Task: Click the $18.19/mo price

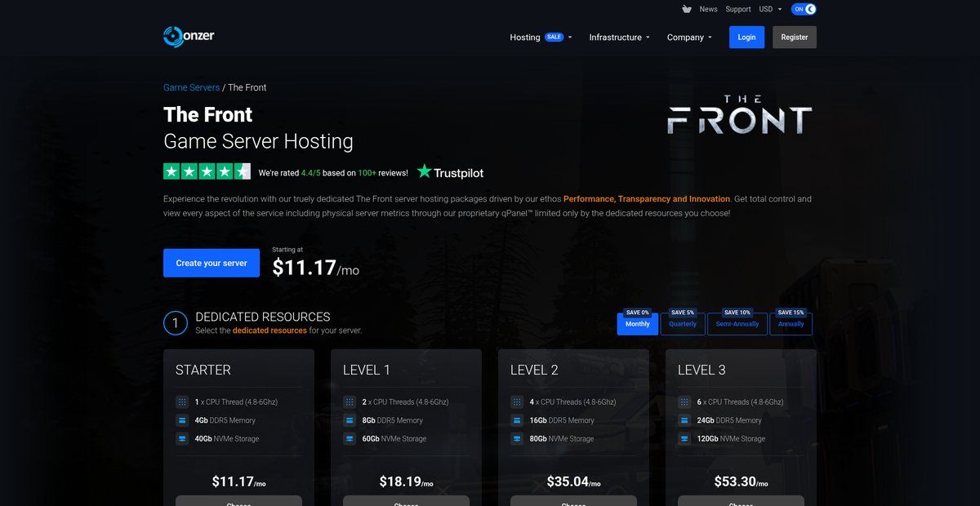Action: [x=406, y=482]
